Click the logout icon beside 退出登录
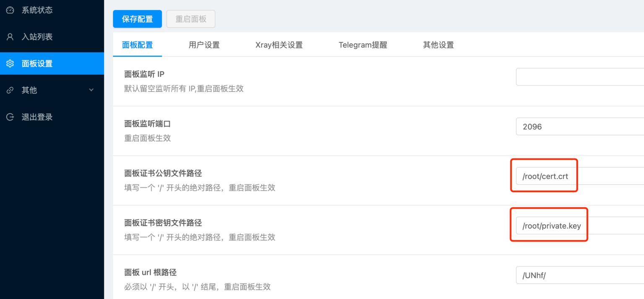The height and width of the screenshot is (299, 644). [10, 117]
